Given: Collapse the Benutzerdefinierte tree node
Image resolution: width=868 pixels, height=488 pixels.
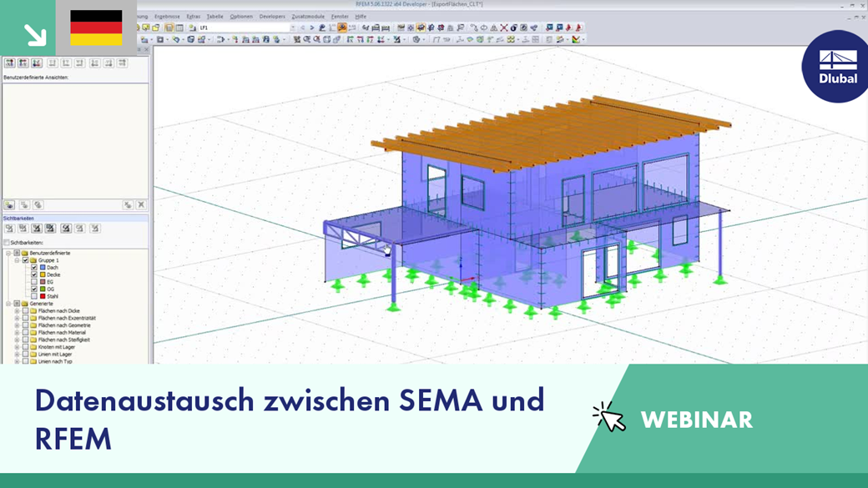Looking at the screenshot, I should pyautogui.click(x=8, y=253).
